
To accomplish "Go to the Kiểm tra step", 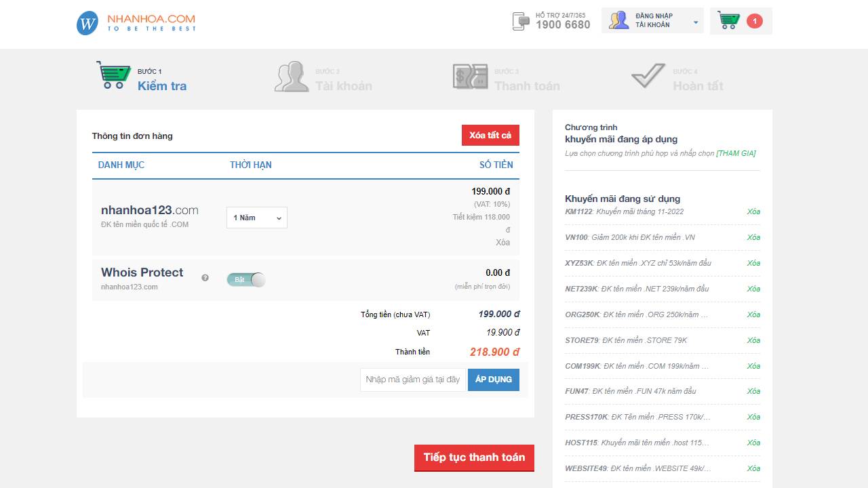I will click(x=162, y=86).
